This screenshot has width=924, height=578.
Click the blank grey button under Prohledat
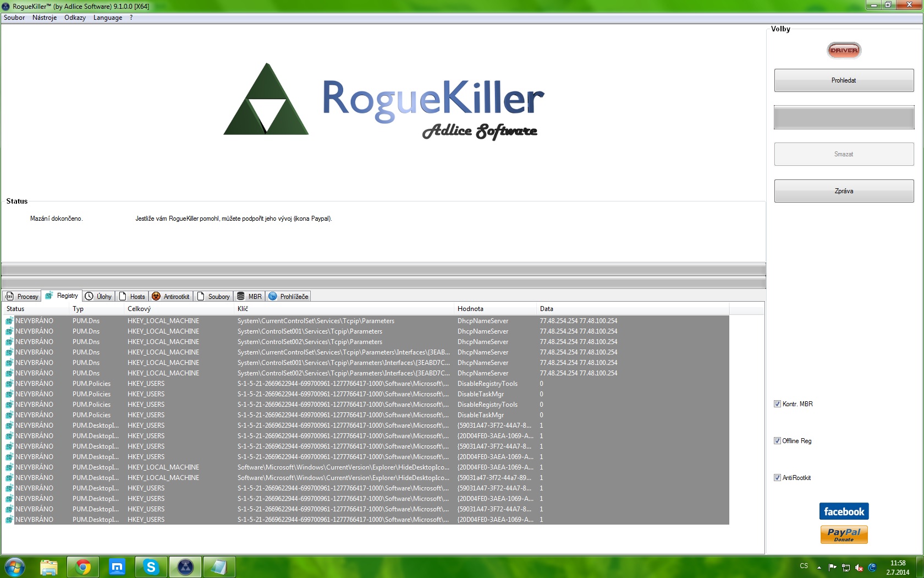(x=844, y=117)
